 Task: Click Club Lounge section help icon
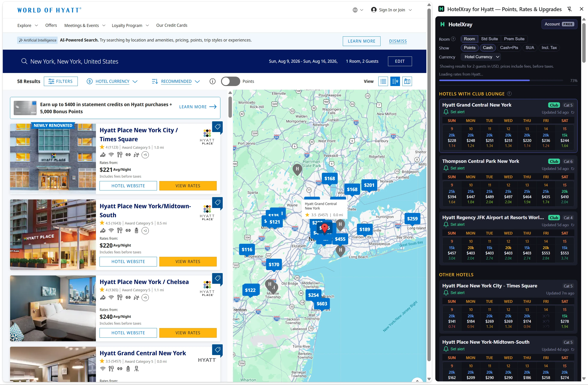509,94
